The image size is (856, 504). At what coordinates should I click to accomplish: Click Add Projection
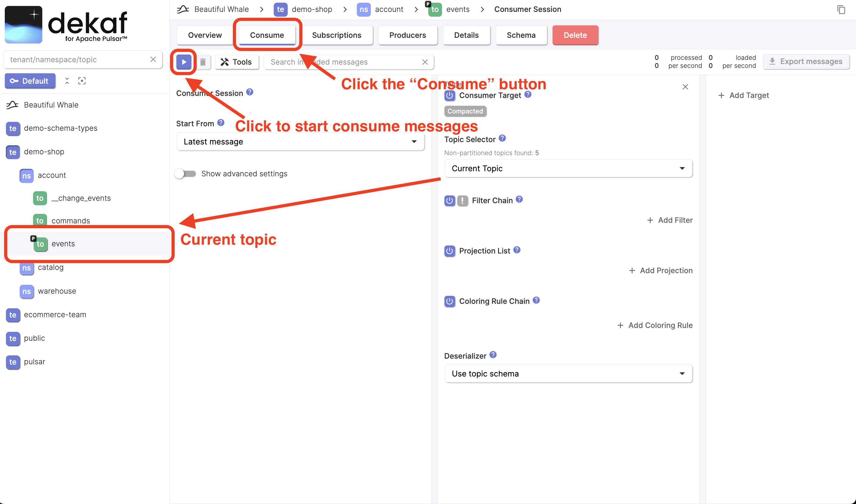click(660, 271)
